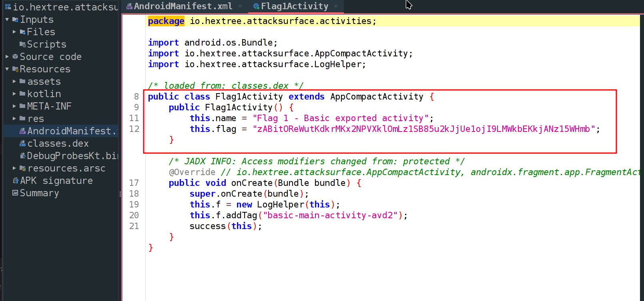Click the kotlin folder icon
644x301 pixels.
tap(22, 94)
